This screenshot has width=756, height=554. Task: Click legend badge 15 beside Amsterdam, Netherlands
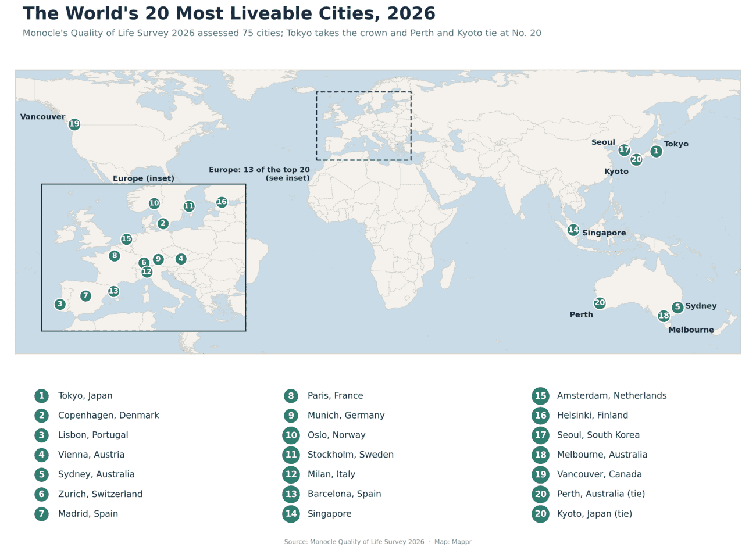(x=540, y=396)
